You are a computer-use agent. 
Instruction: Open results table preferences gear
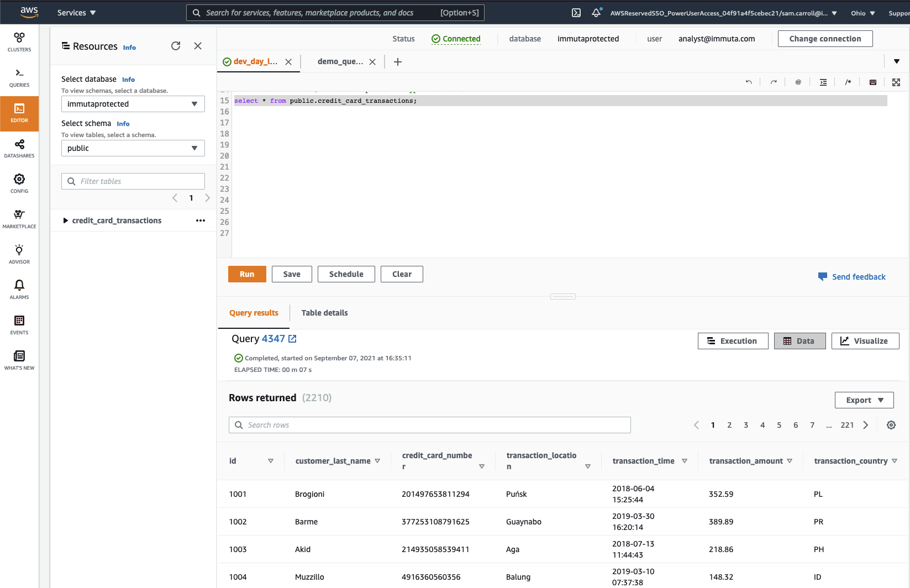coord(891,425)
